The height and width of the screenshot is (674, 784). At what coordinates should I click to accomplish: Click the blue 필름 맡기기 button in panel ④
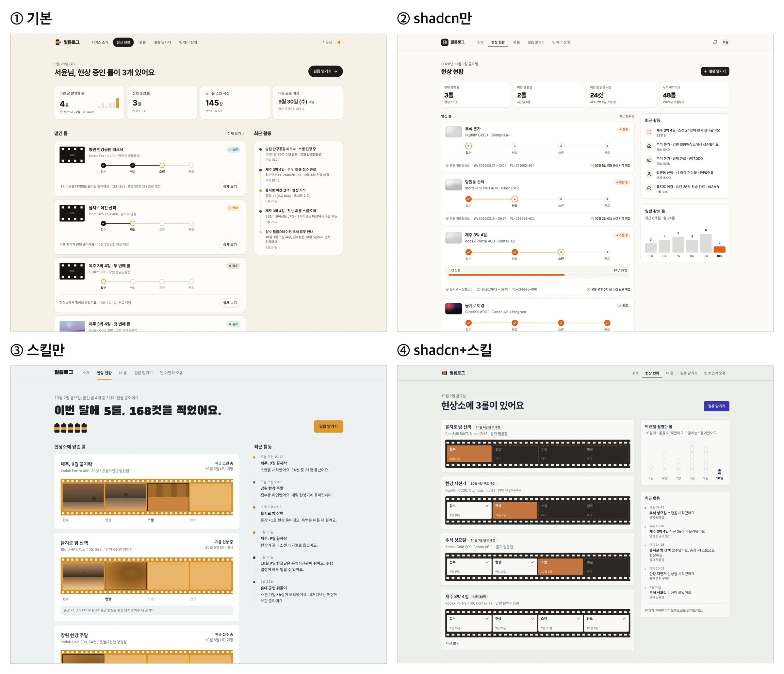click(716, 406)
